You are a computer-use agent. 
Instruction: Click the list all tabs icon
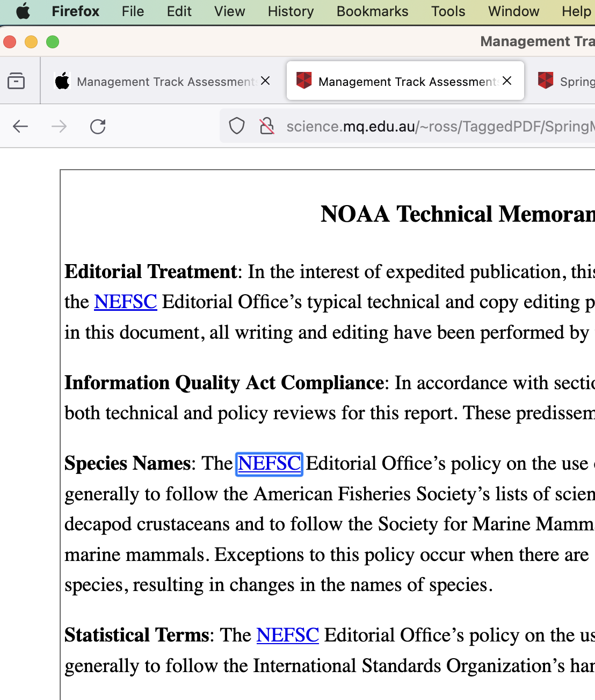click(x=16, y=81)
